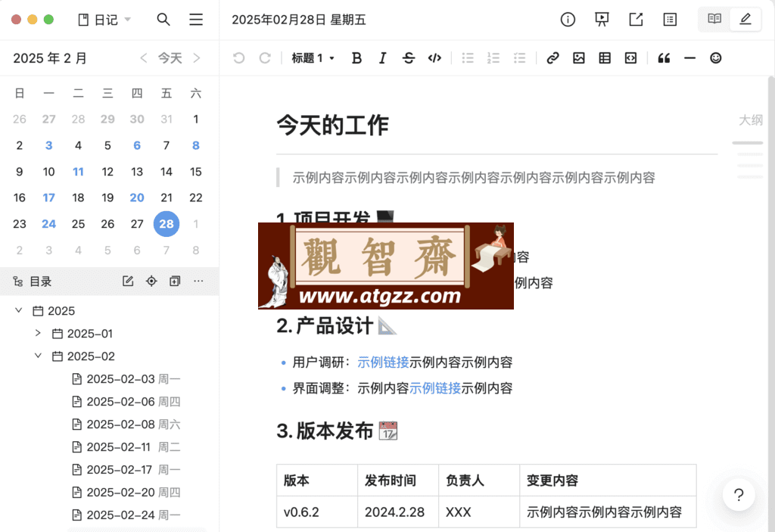Image resolution: width=775 pixels, height=532 pixels.
Task: Switch to reading mode
Action: pos(714,19)
